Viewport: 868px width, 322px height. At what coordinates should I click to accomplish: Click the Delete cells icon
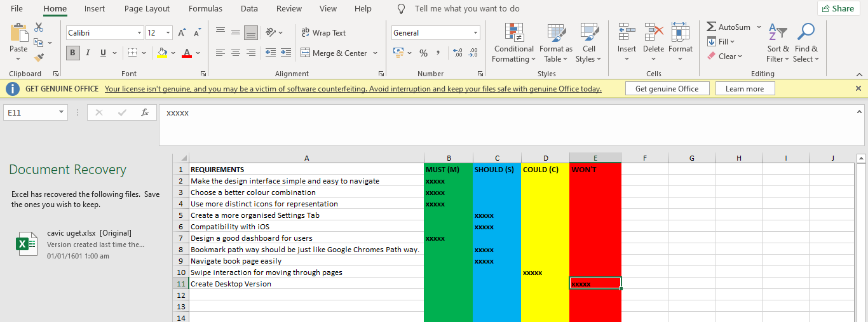[653, 43]
